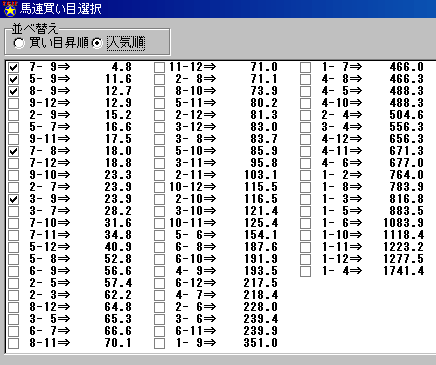436x365 pixels.
Task: Check the 9-10 bet checkbox
Action: (13, 175)
